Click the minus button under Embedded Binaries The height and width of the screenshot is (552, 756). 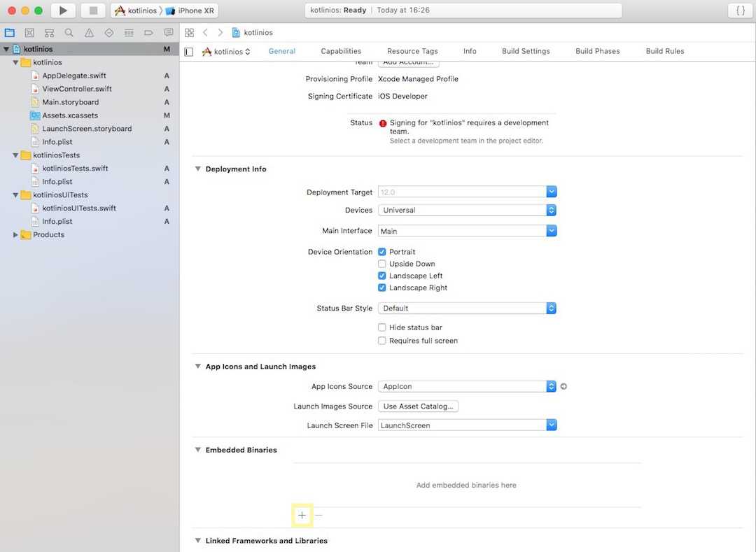click(x=318, y=516)
